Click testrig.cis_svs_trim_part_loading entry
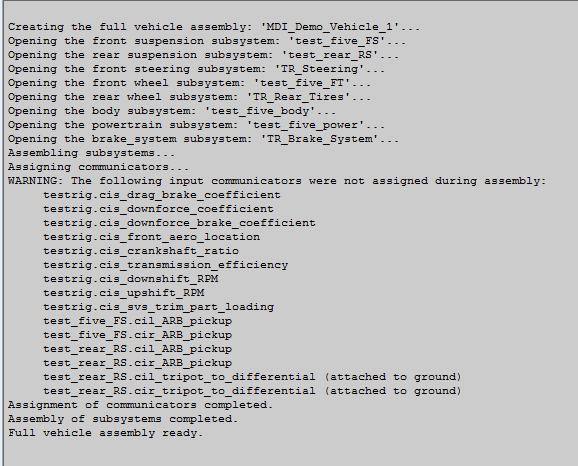Screen dimensions: 578x466 pos(159,307)
